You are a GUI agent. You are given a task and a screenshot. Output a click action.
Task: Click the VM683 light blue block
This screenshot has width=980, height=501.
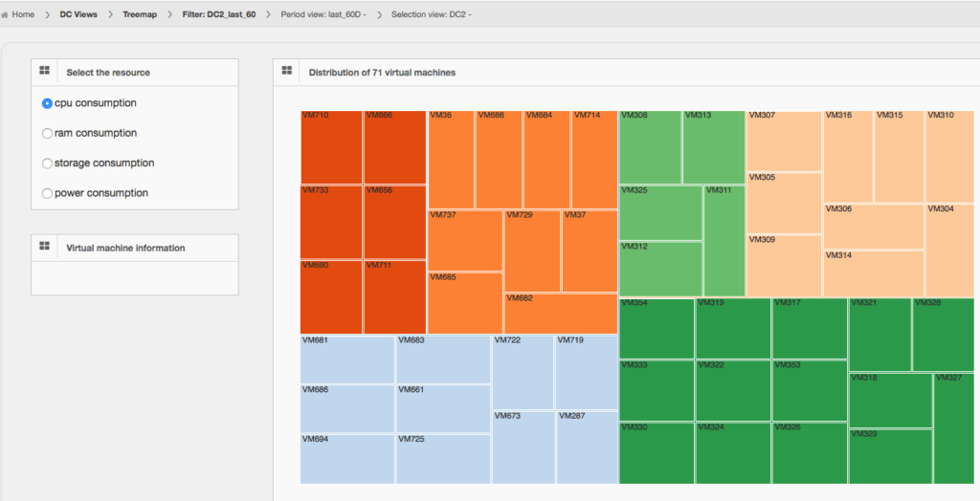[443, 359]
